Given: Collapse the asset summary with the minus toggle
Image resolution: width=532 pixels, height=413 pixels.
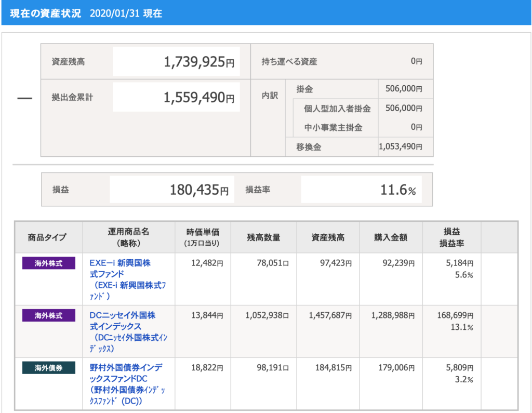Looking at the screenshot, I should [25, 98].
